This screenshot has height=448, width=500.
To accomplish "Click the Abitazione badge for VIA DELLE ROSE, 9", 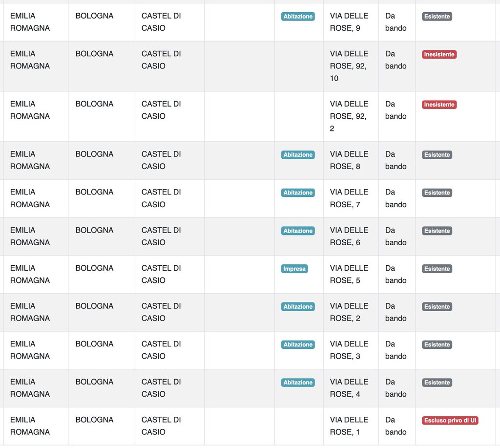I will (x=298, y=17).
